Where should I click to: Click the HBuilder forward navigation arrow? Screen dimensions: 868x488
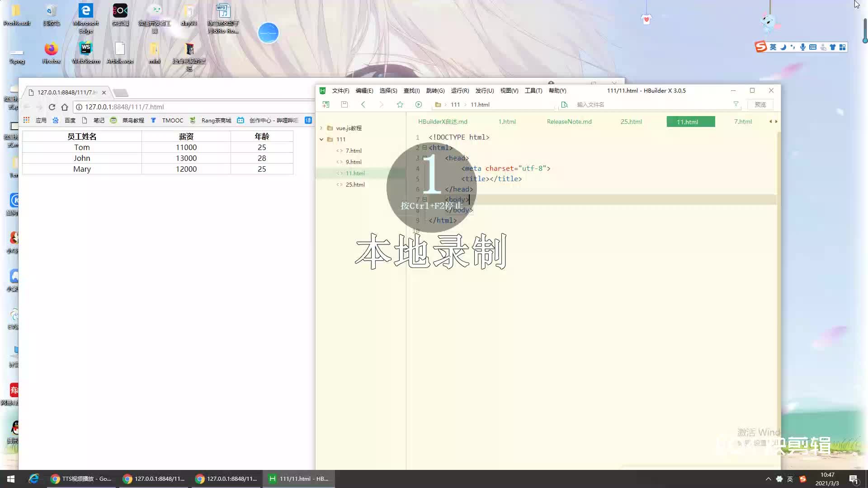click(381, 104)
